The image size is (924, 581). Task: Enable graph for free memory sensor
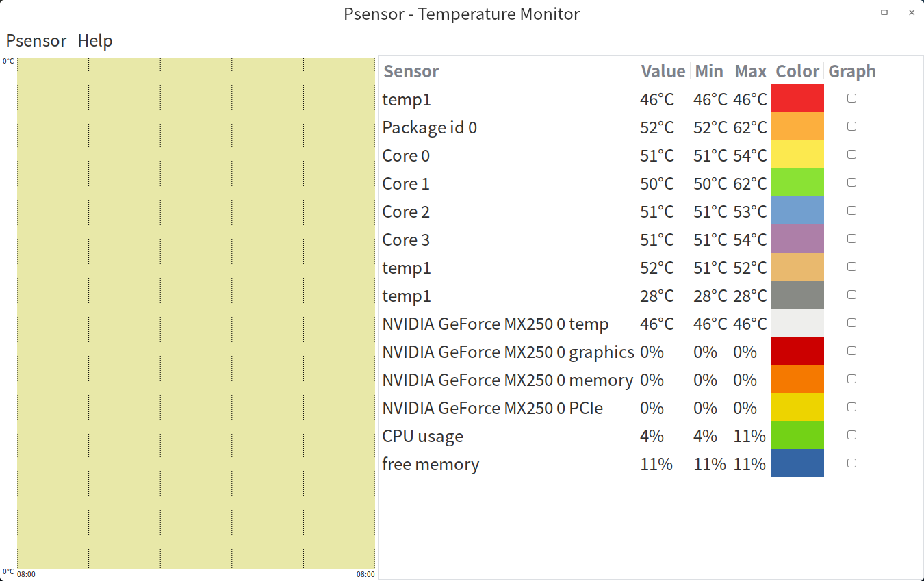point(851,463)
